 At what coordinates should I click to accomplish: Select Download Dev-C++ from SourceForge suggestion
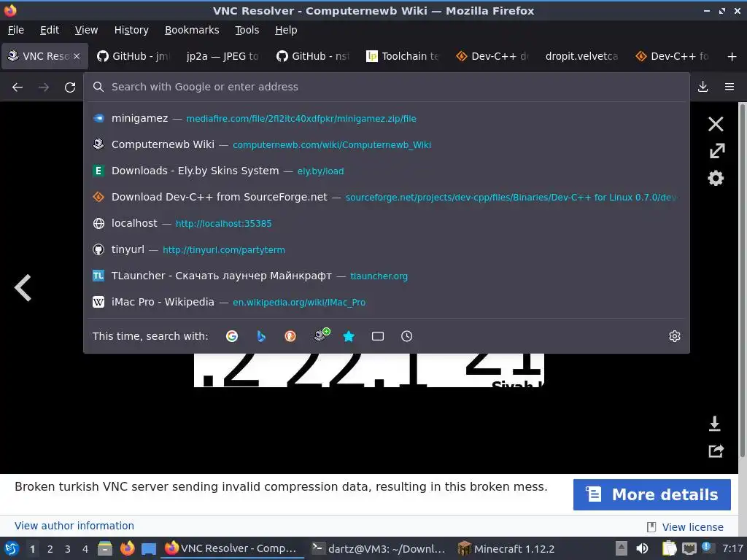[x=387, y=197]
